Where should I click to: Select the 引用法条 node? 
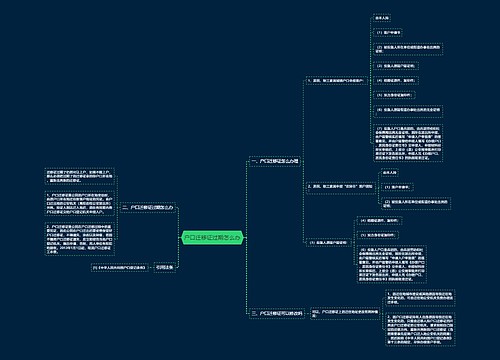[x=165, y=267]
